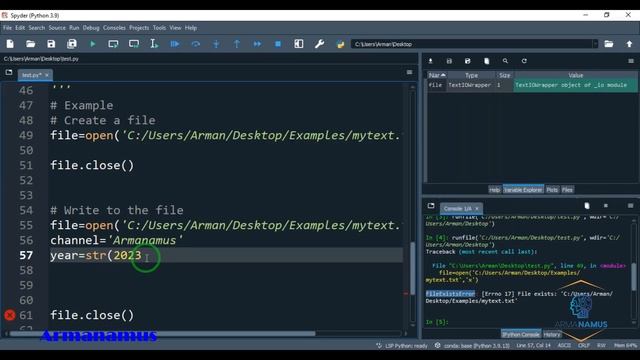Select the 'file' variable row
The height and width of the screenshot is (360, 640).
tap(532, 85)
